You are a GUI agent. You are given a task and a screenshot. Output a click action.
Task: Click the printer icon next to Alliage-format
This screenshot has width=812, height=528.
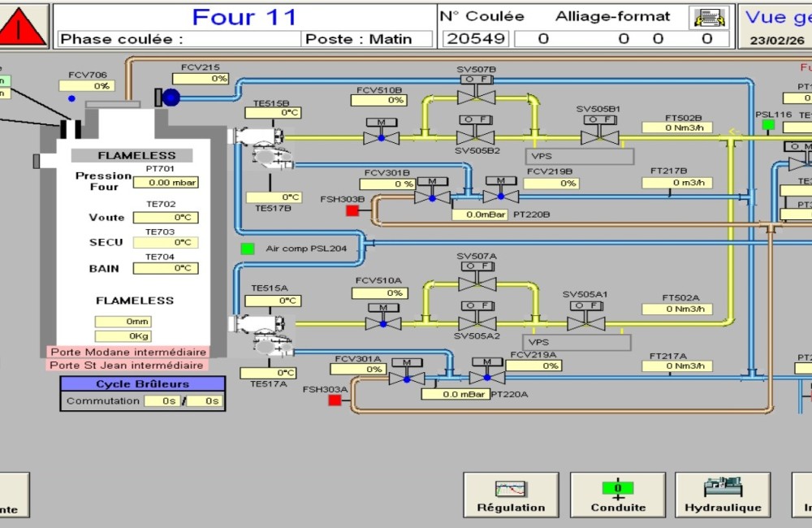[706, 17]
